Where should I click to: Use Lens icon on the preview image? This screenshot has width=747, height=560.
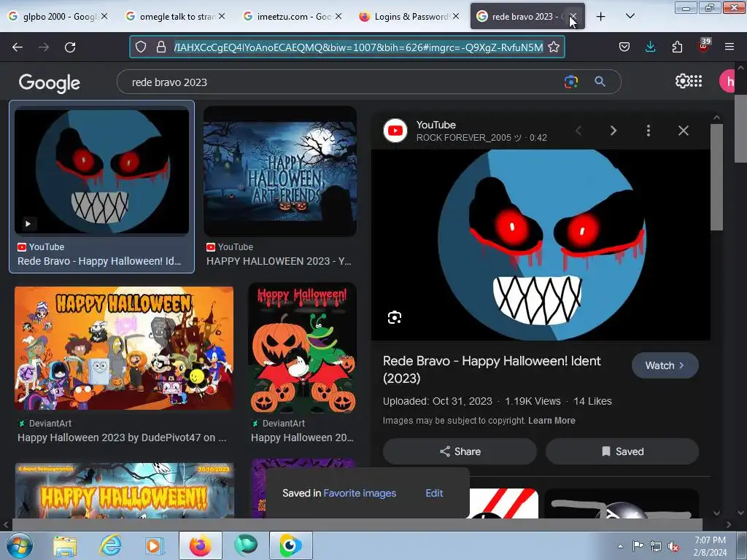[x=395, y=318]
